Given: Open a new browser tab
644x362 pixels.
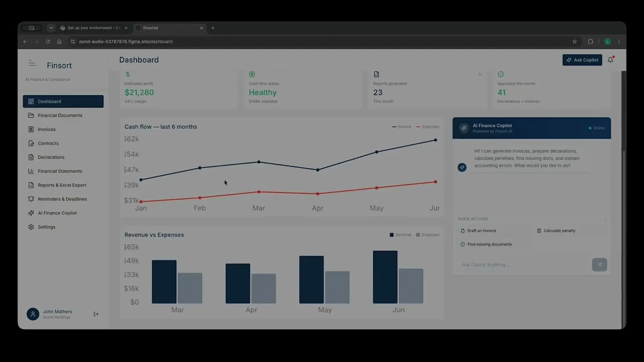Looking at the screenshot, I should 213,28.
